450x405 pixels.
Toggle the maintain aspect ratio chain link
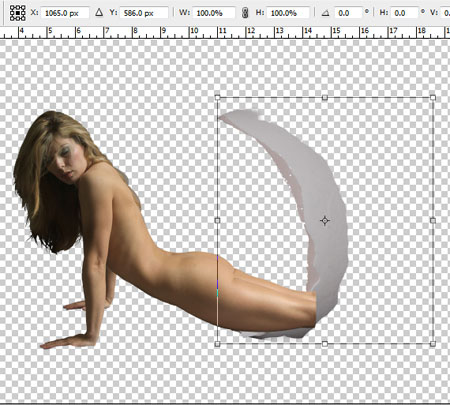coord(245,13)
